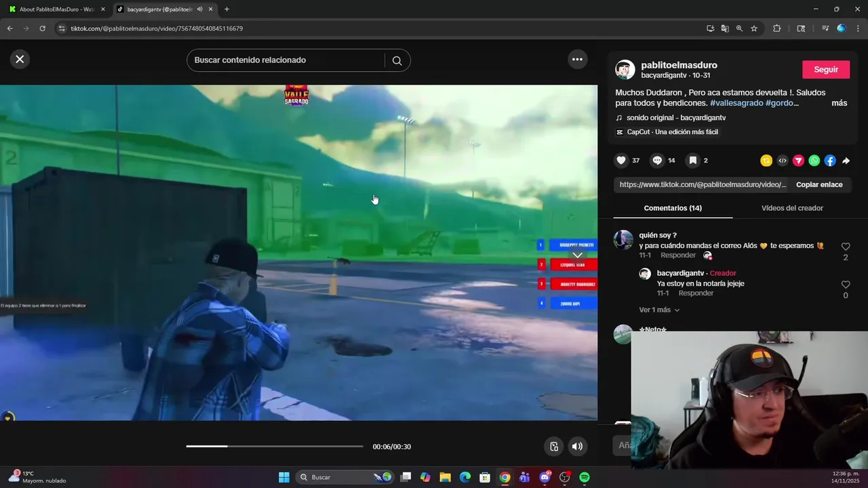This screenshot has height=488, width=868.
Task: Click the player icon left of volume
Action: tap(554, 447)
